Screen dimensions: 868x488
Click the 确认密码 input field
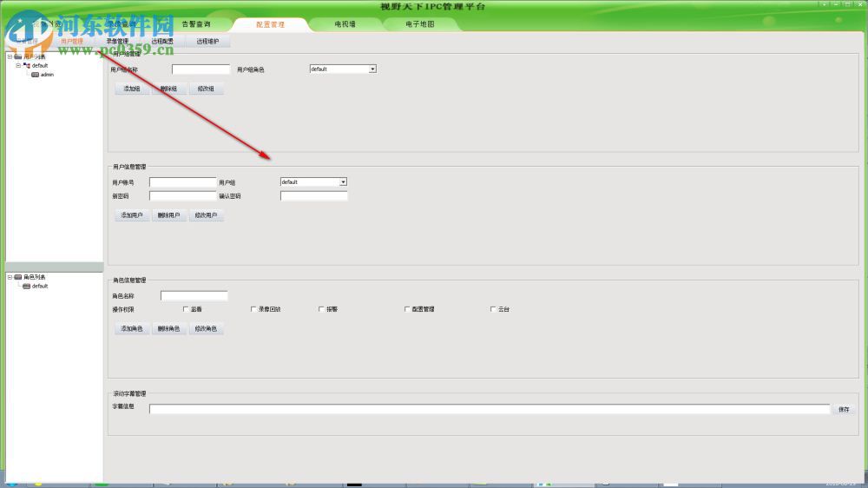[313, 195]
